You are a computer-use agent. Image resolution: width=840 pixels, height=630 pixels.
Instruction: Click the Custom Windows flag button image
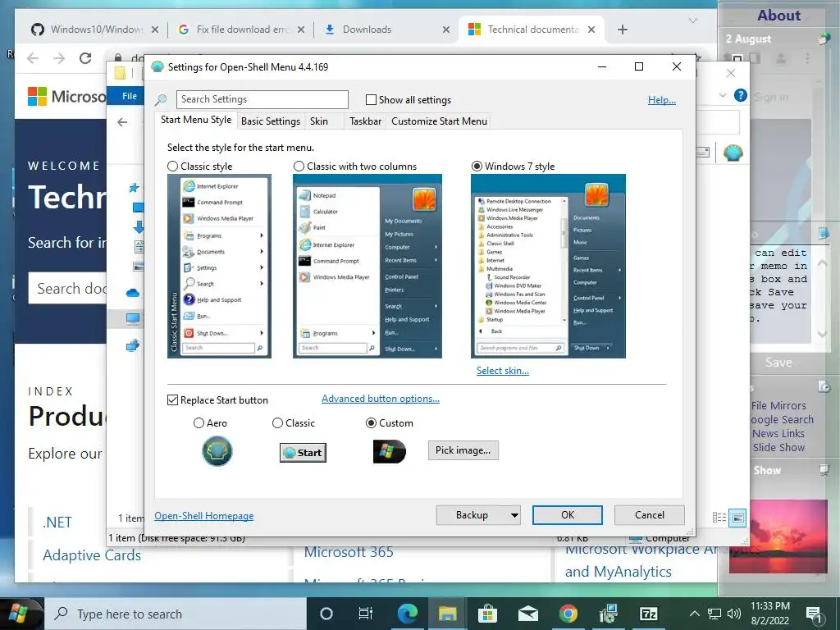(x=390, y=452)
